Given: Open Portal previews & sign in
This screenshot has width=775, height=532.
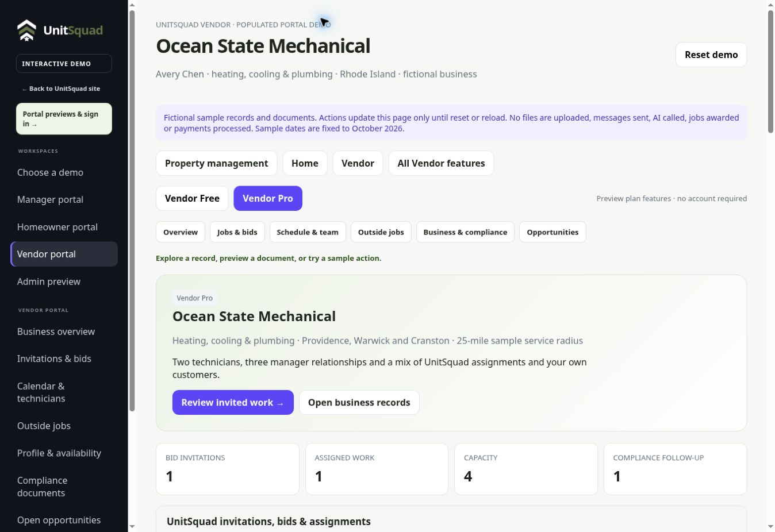Looking at the screenshot, I should click(x=64, y=119).
